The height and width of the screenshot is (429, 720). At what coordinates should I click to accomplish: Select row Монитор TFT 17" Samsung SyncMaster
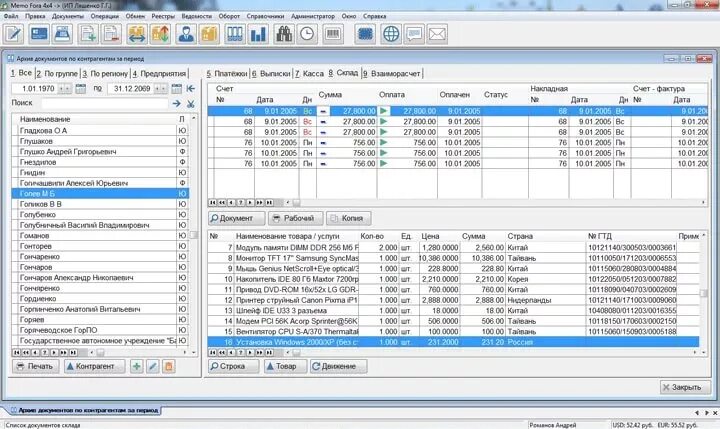pyautogui.click(x=453, y=258)
